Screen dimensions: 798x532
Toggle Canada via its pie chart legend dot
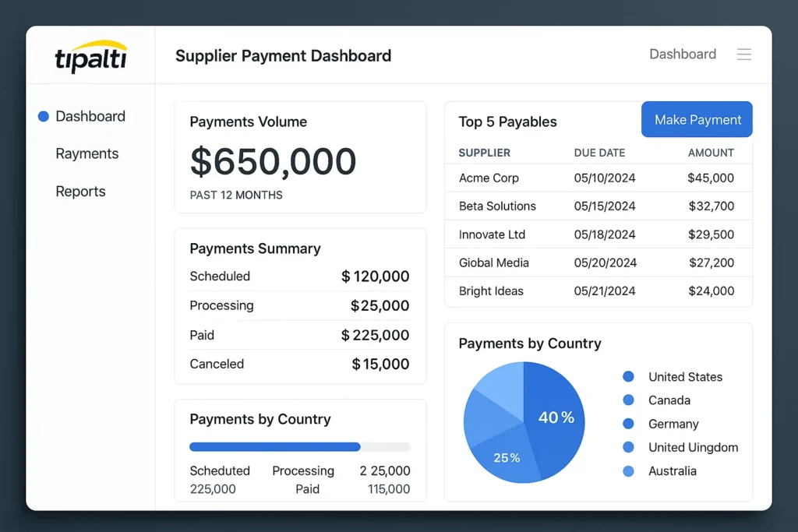628,400
